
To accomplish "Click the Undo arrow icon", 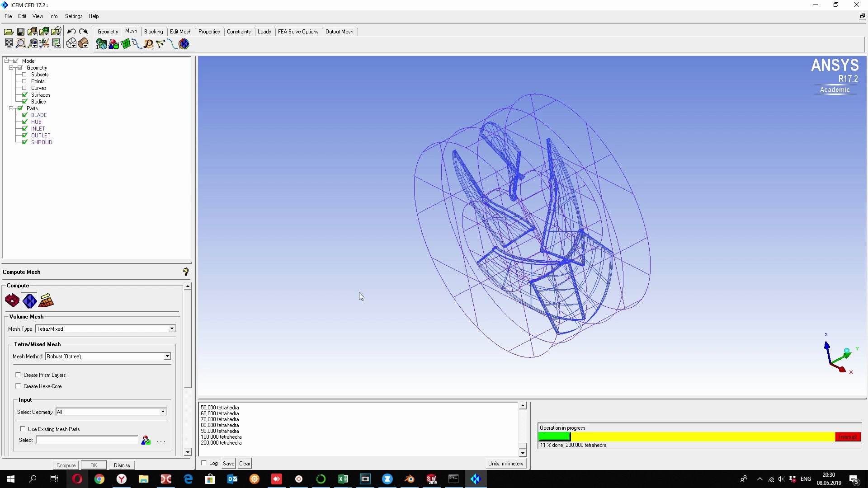I will [71, 32].
